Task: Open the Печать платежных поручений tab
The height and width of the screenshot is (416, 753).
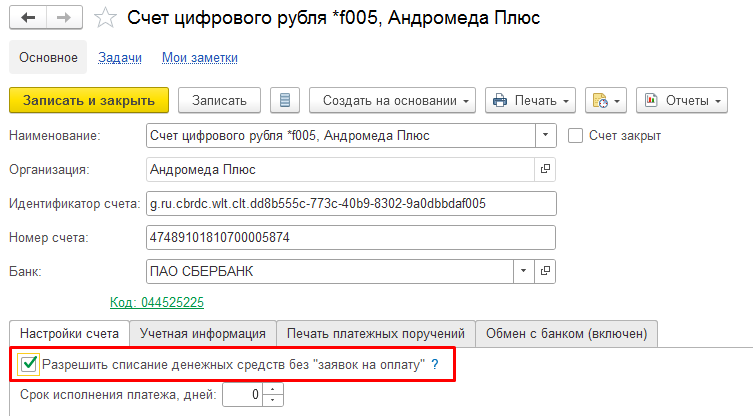Action: coord(375,333)
